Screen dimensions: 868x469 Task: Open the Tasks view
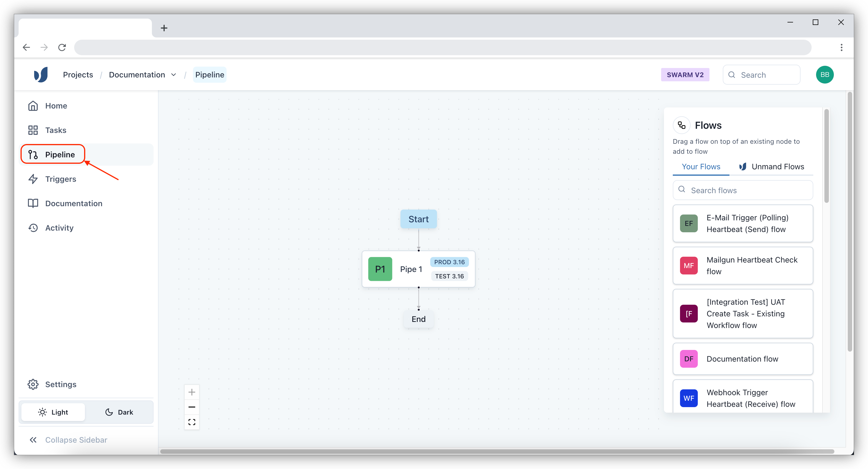[x=56, y=130]
